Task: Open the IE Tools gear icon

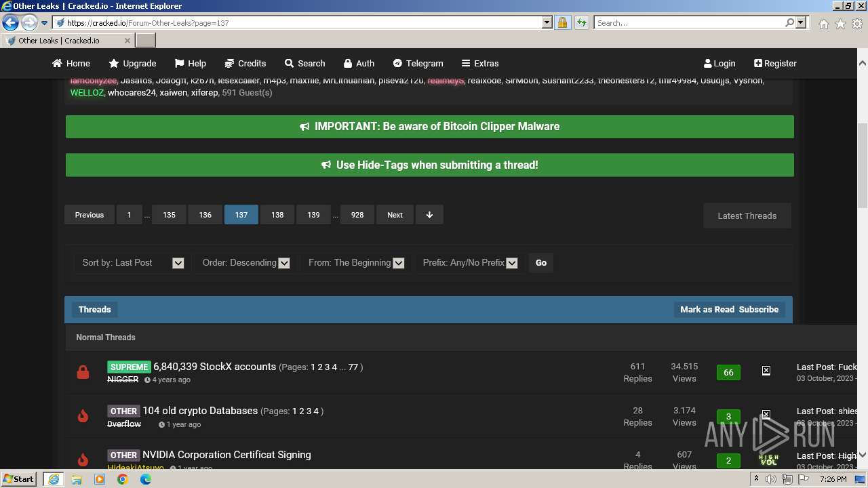Action: [857, 24]
